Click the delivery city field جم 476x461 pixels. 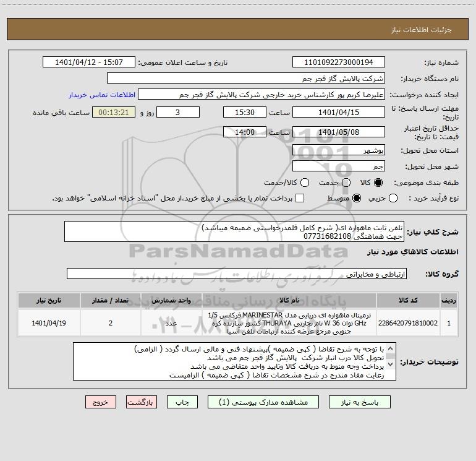339,166
